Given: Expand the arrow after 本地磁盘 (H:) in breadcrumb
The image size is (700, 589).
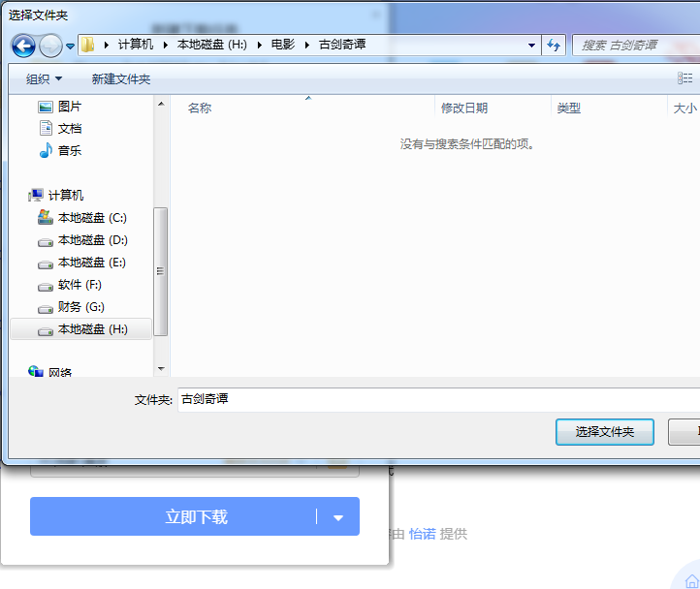Looking at the screenshot, I should (x=260, y=45).
